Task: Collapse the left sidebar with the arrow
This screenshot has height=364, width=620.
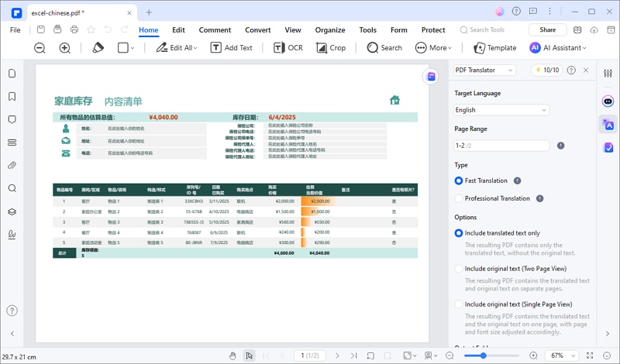Action: pyautogui.click(x=12, y=334)
